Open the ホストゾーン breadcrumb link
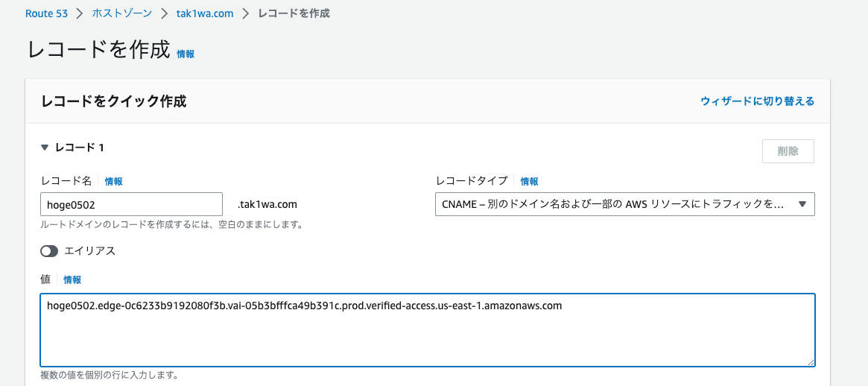 pos(121,13)
